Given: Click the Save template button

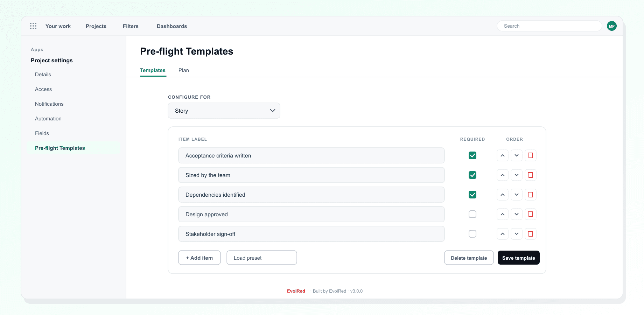Looking at the screenshot, I should (519, 258).
